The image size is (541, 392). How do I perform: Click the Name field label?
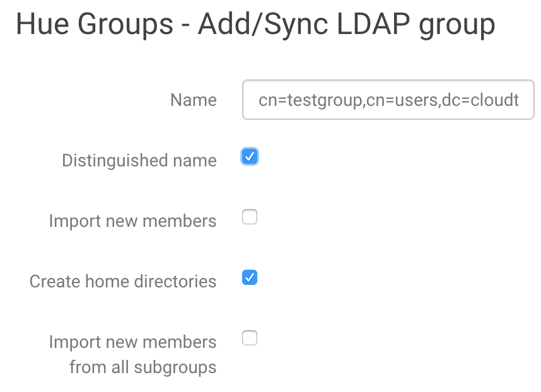193,100
